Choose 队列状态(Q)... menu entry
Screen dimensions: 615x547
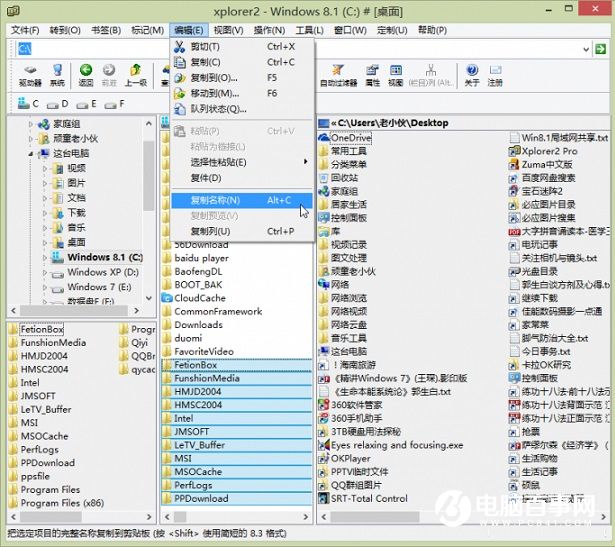(242, 109)
